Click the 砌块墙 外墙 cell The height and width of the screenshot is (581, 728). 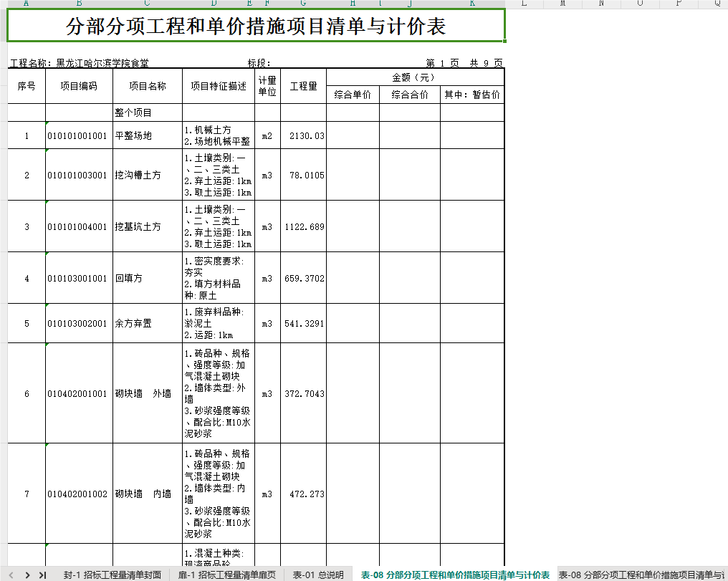[x=148, y=393]
